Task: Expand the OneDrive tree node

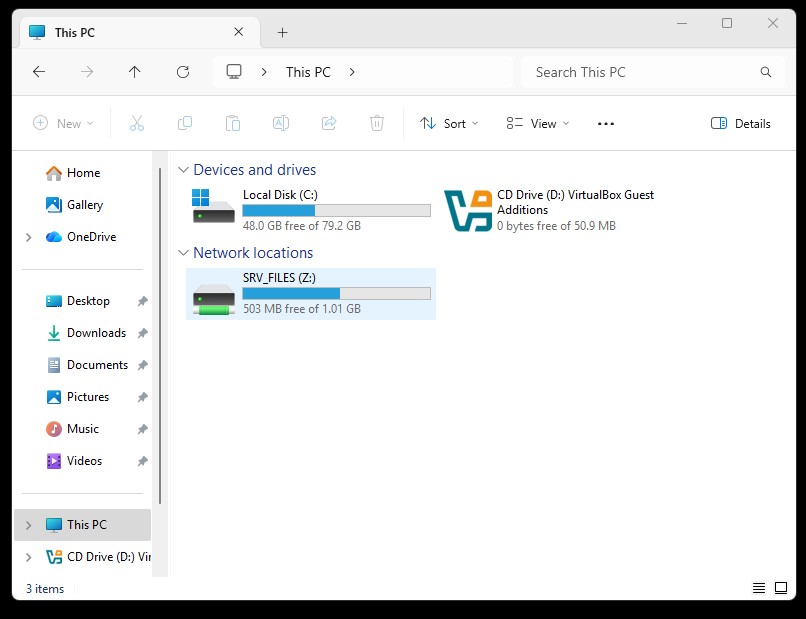Action: click(x=28, y=237)
